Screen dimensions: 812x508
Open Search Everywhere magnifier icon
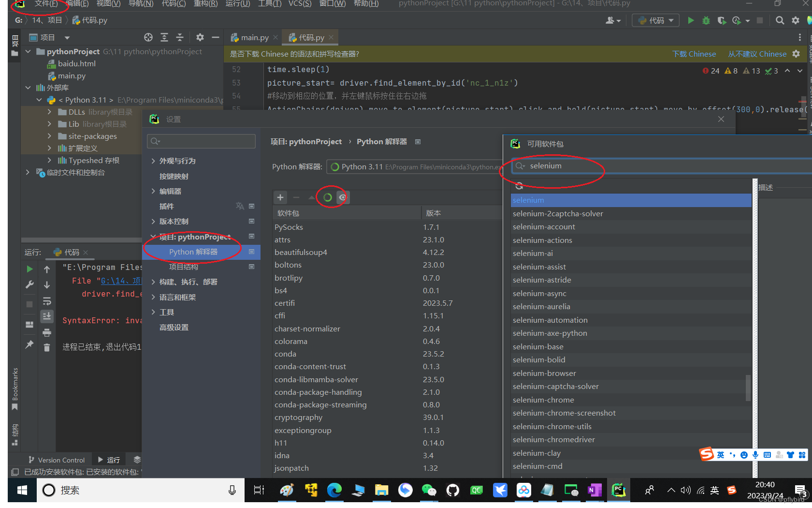pyautogui.click(x=780, y=20)
